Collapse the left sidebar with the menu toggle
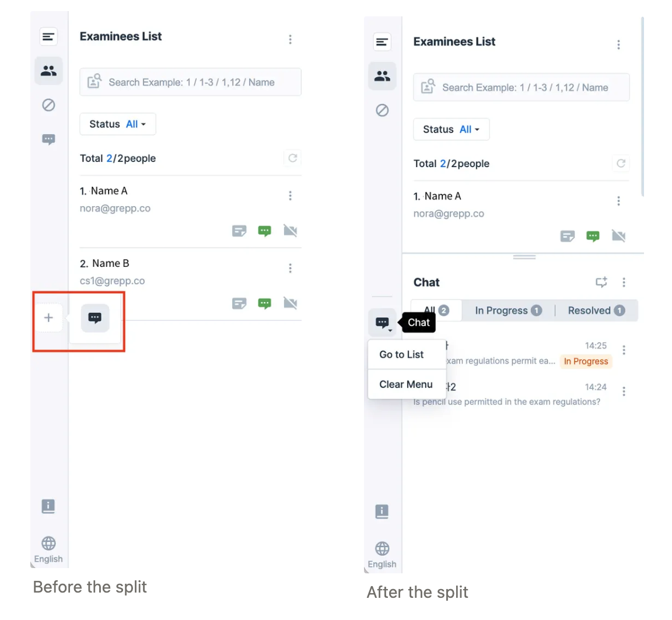Screen dimensions: 672x620 pos(48,37)
